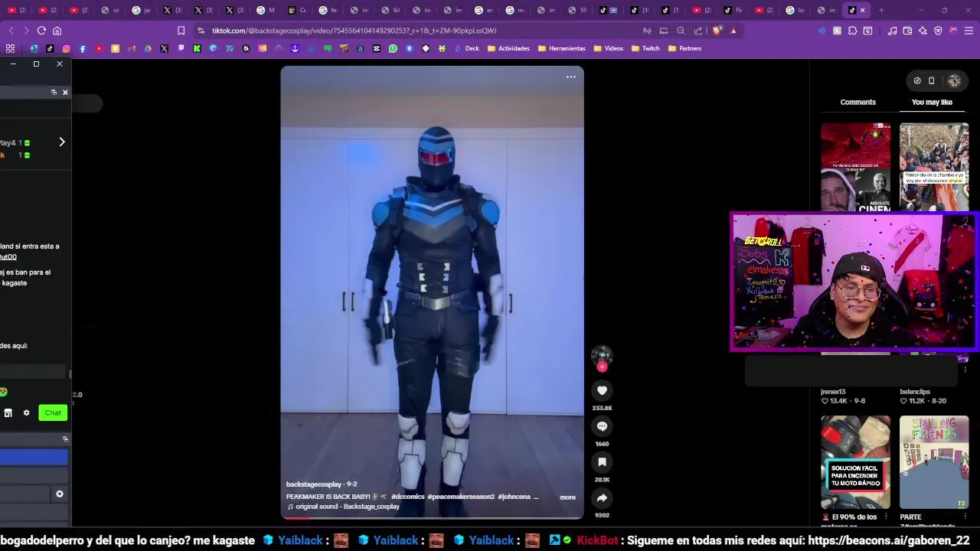This screenshot has width=980, height=551.
Task: Open a new browser tab with the plus
Action: pyautogui.click(x=881, y=10)
